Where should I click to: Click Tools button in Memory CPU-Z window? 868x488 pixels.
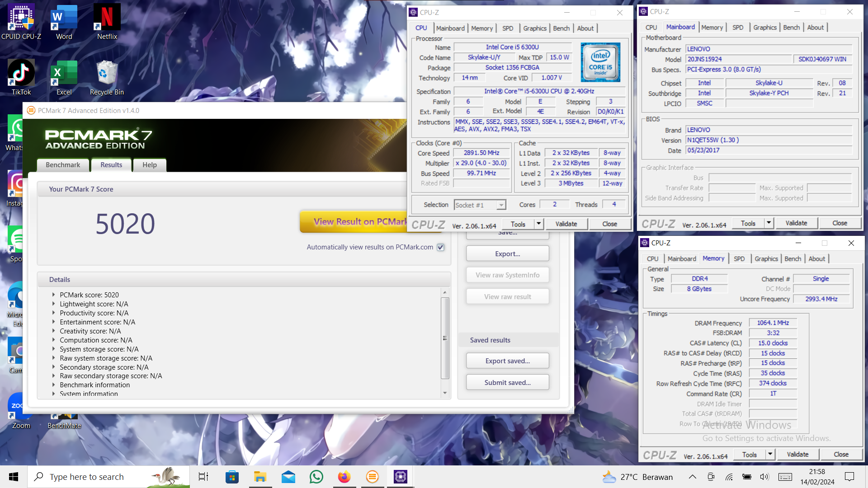(x=749, y=454)
